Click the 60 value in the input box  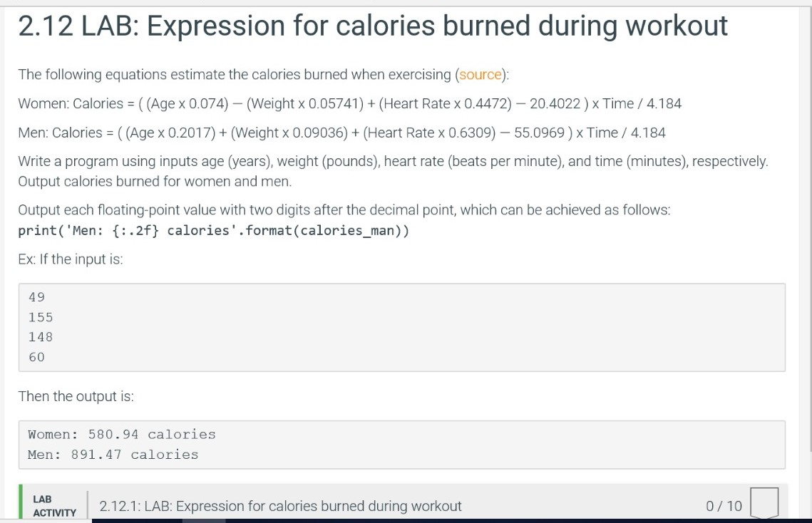(x=38, y=357)
